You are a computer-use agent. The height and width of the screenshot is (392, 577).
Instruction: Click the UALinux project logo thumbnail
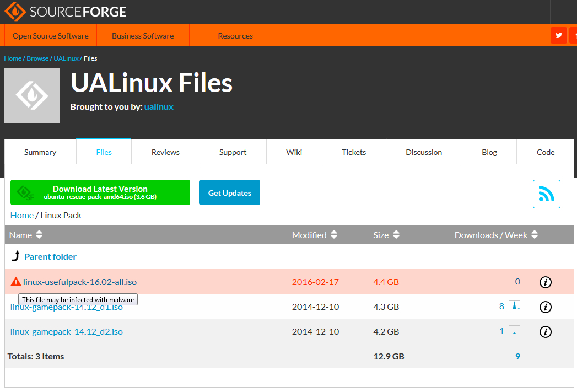point(32,95)
